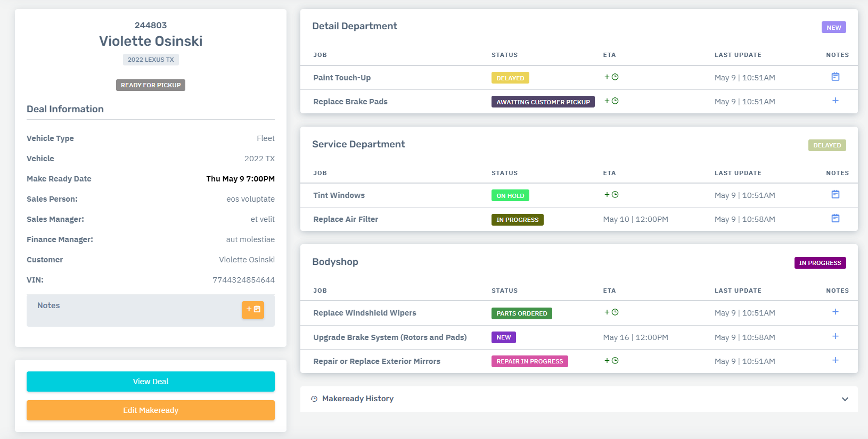The height and width of the screenshot is (439, 868).
Task: Add ETA to Tint Windows job
Action: (x=611, y=195)
